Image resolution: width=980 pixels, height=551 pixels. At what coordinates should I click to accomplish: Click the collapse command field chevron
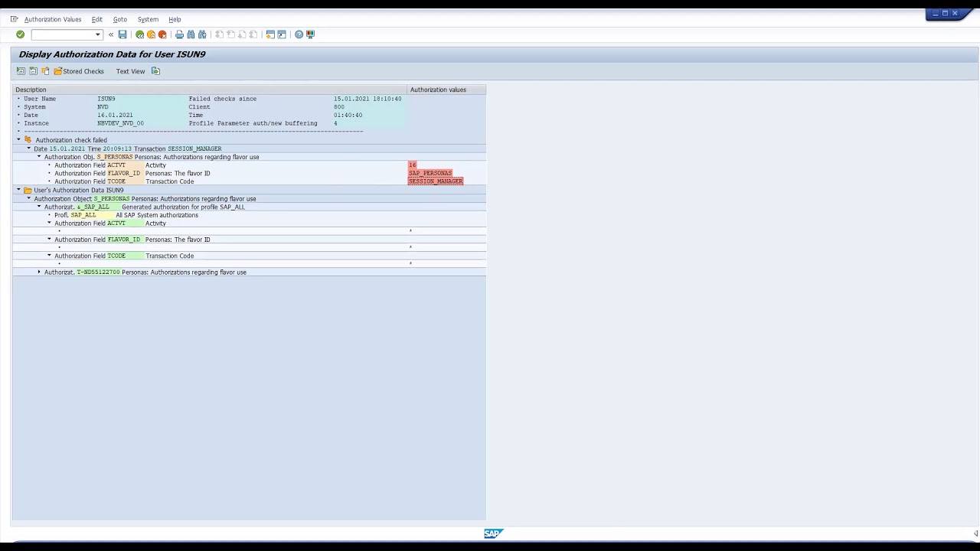click(x=111, y=34)
